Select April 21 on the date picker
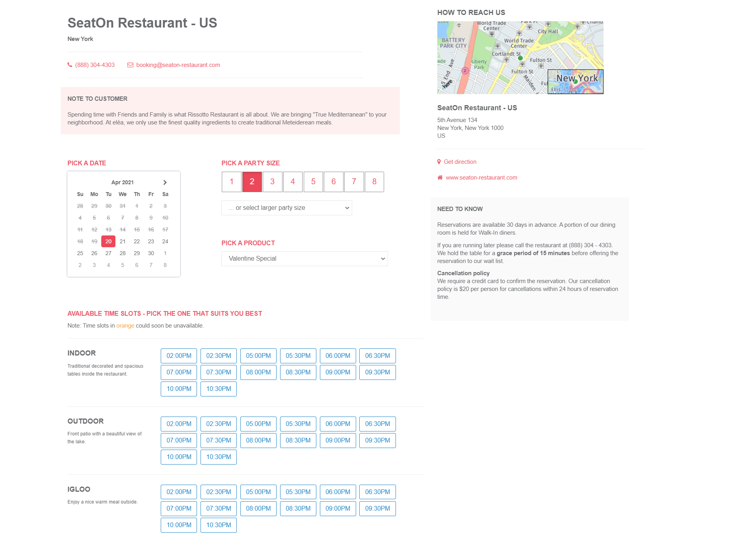 [x=123, y=241]
